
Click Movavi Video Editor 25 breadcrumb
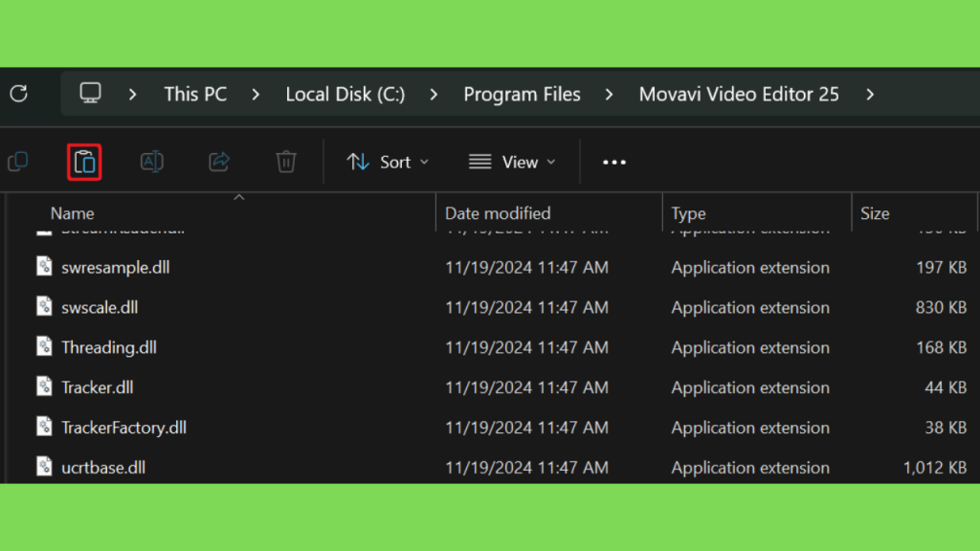pyautogui.click(x=739, y=95)
